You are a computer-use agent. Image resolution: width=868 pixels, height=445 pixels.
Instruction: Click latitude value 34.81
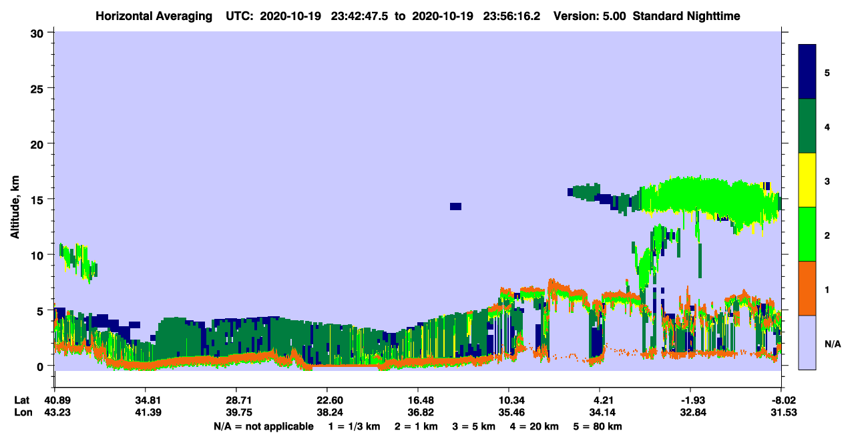pos(145,400)
